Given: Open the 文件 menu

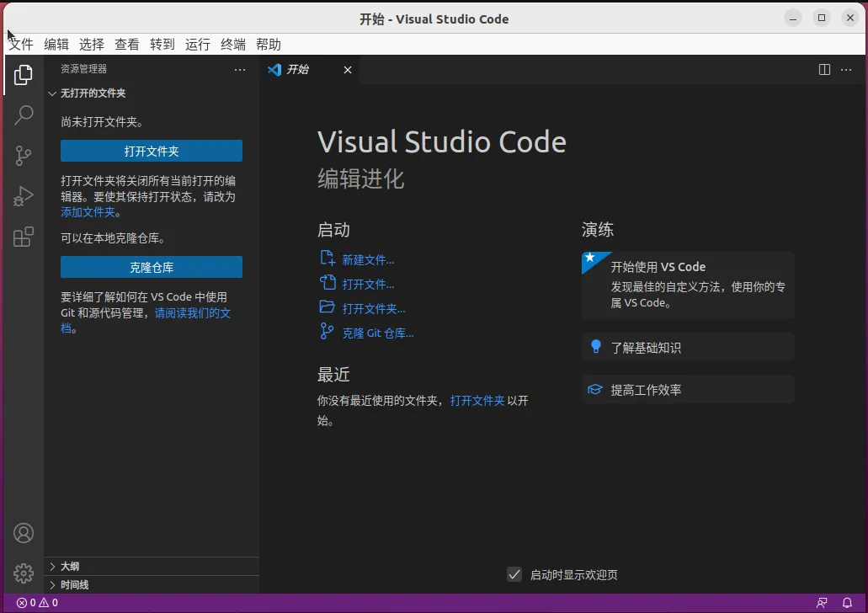Looking at the screenshot, I should pyautogui.click(x=21, y=45).
